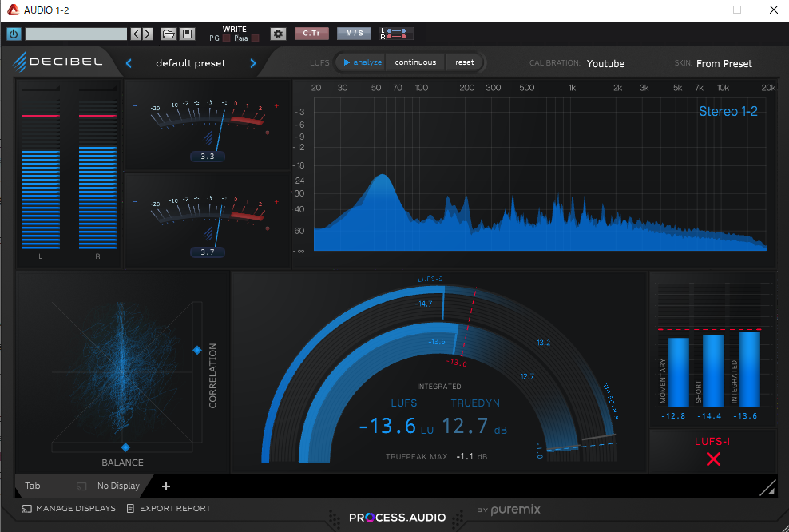Screen dimensions: 789x532
Task: Add a new display tab with the plus icon
Action: [x=166, y=486]
